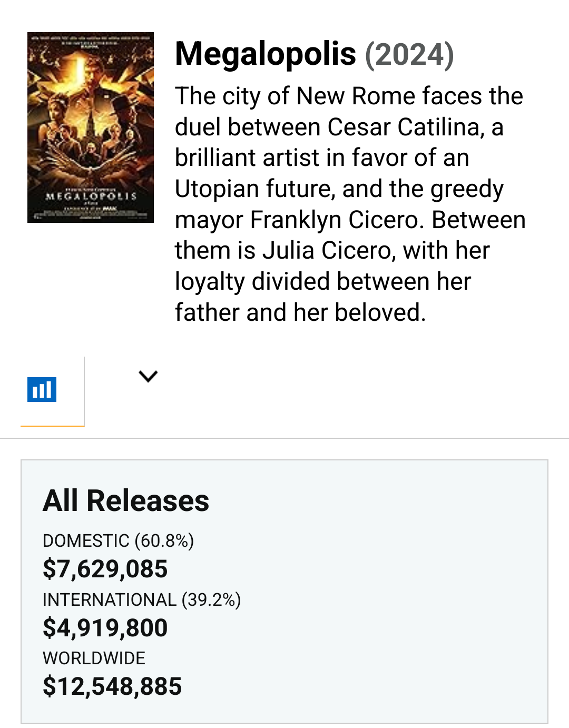Viewport: 569px width, 728px height.
Task: Select the (2024) release year
Action: pos(409,55)
